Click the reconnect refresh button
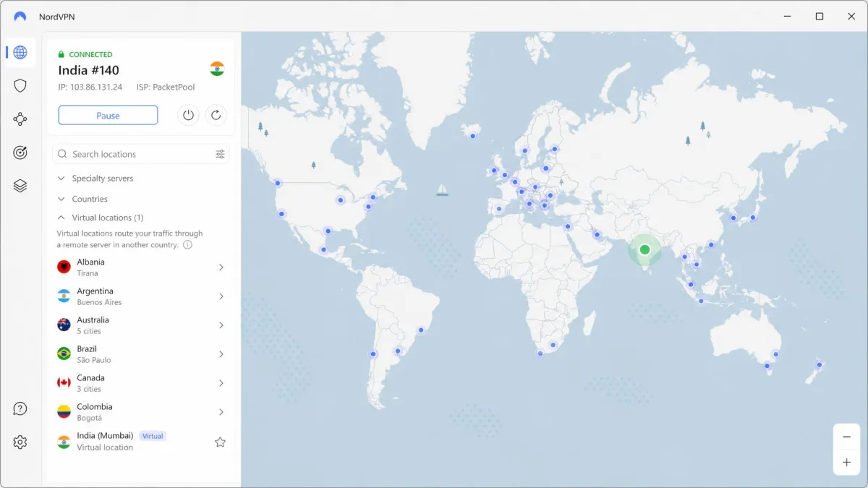This screenshot has width=868, height=488. [x=216, y=115]
